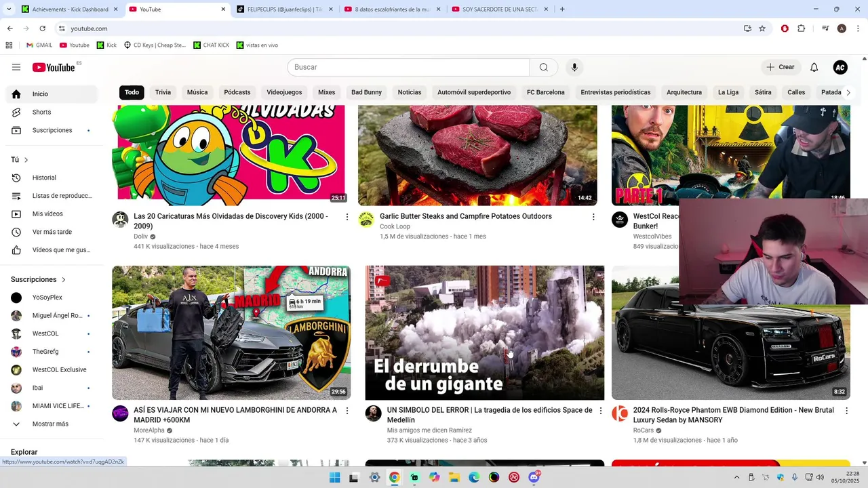This screenshot has width=868, height=488.
Task: Open the CHAT KICK bookmark
Action: click(211, 45)
